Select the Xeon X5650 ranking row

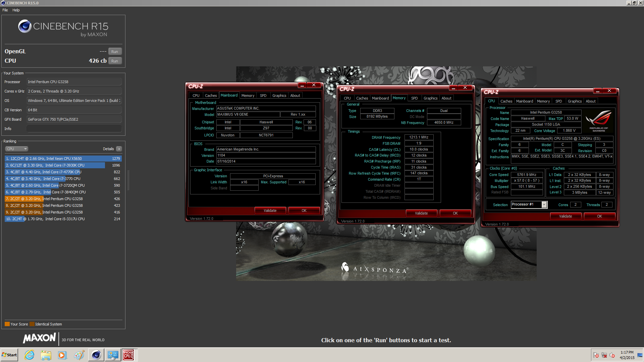pos(63,159)
